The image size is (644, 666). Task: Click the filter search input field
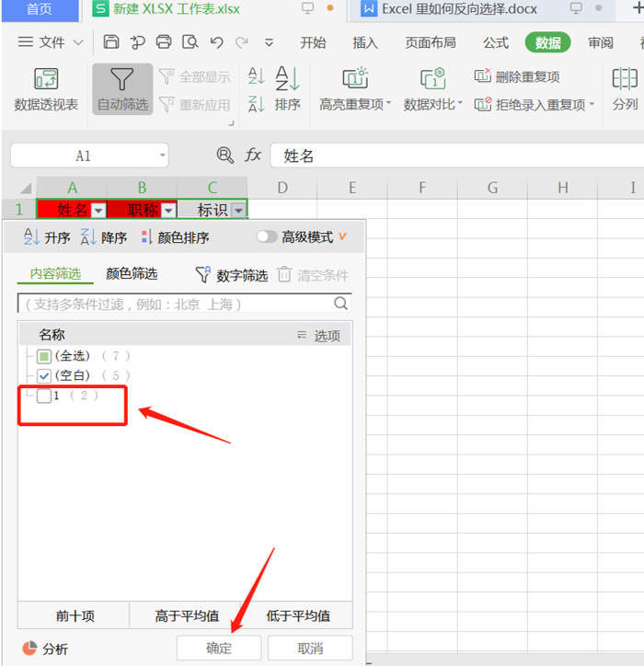pos(185,304)
